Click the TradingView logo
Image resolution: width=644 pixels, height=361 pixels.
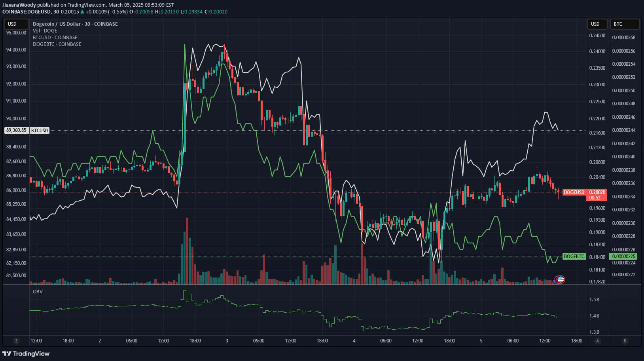point(26,353)
